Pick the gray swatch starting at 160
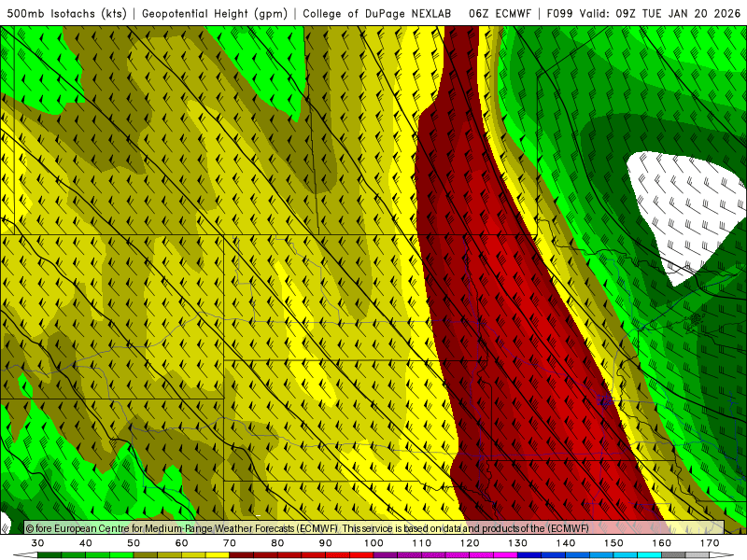The height and width of the screenshot is (560, 747). tap(673, 555)
